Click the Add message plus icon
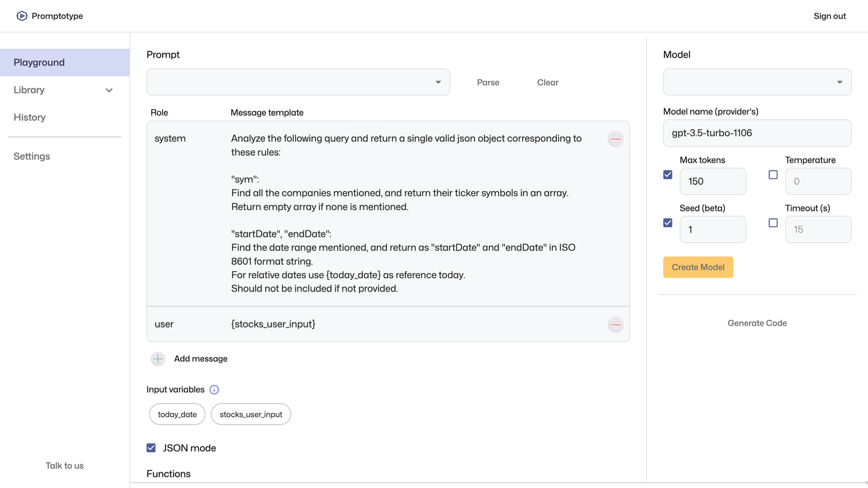 158,359
